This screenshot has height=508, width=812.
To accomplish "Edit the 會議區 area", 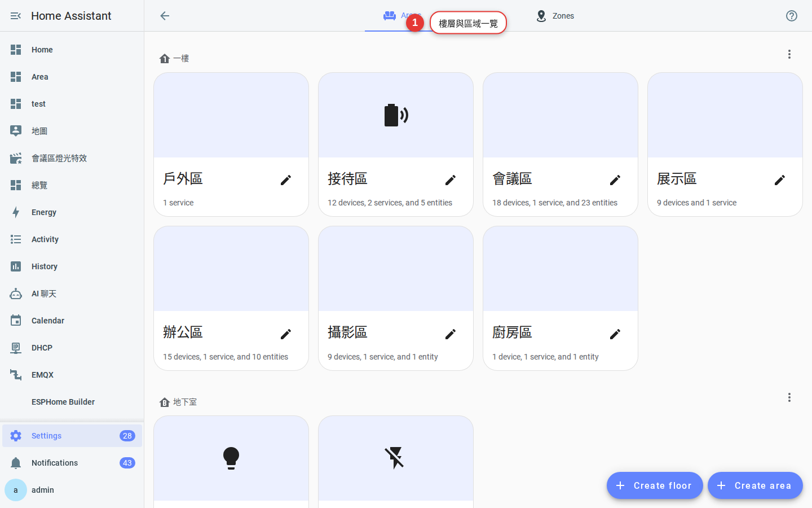I will pos(615,180).
